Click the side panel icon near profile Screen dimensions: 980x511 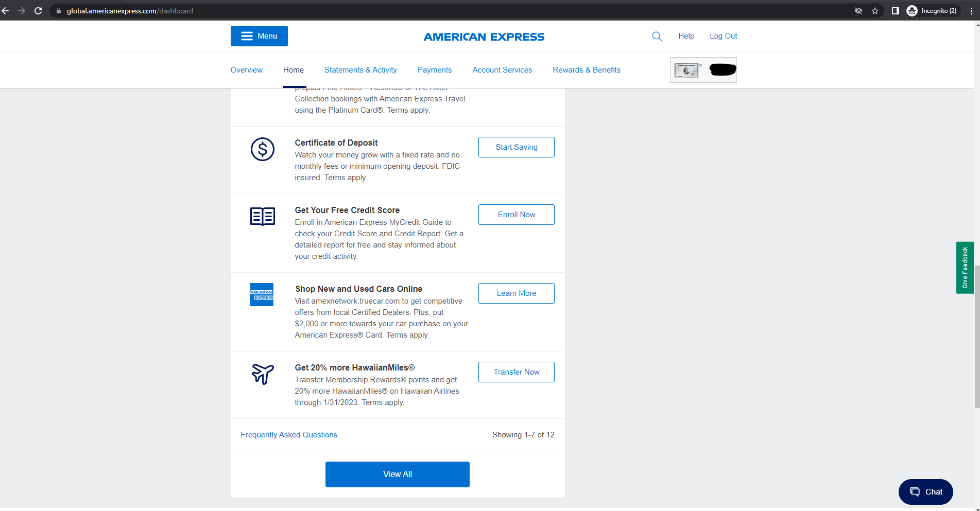(895, 10)
